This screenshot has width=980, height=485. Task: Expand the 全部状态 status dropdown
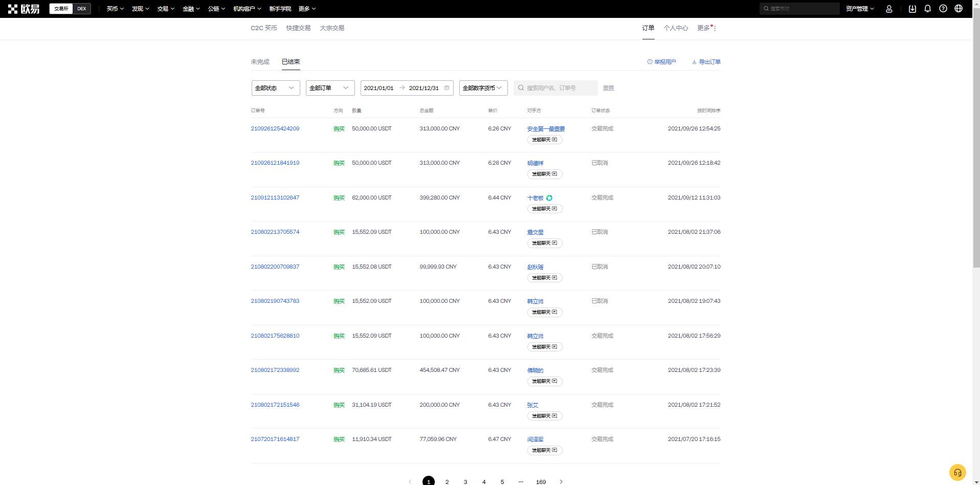point(275,88)
